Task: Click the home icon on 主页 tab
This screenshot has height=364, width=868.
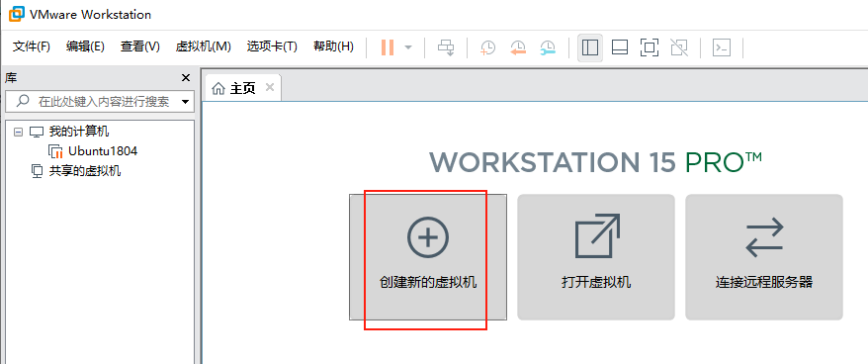Action: (219, 88)
